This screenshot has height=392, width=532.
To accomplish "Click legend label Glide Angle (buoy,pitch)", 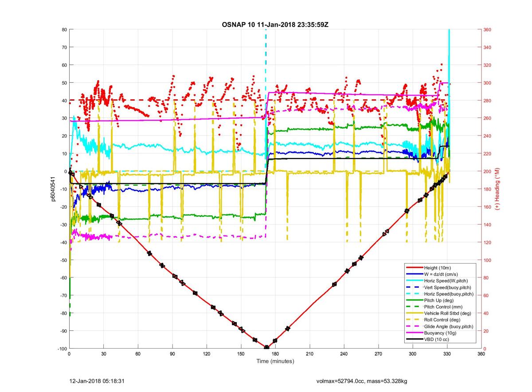I will click(449, 326).
